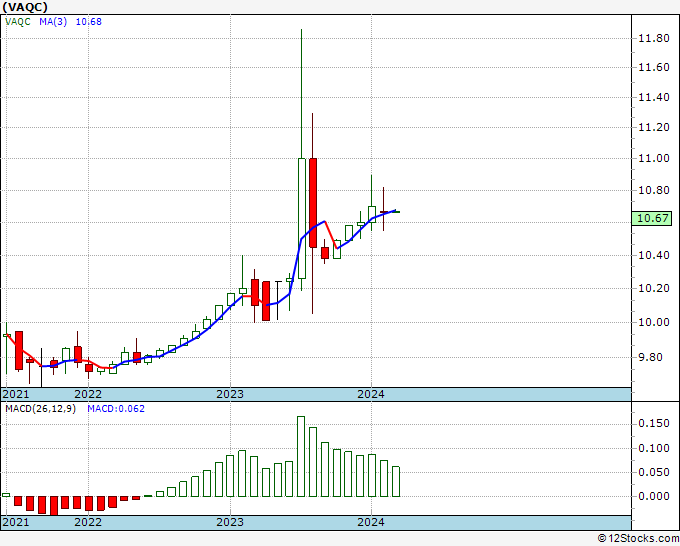Click the 10.20 price axis label
680x546 pixels.
point(654,288)
